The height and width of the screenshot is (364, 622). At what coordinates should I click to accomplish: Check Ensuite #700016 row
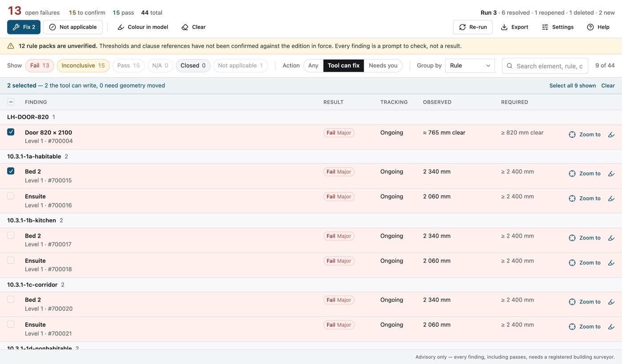click(11, 196)
